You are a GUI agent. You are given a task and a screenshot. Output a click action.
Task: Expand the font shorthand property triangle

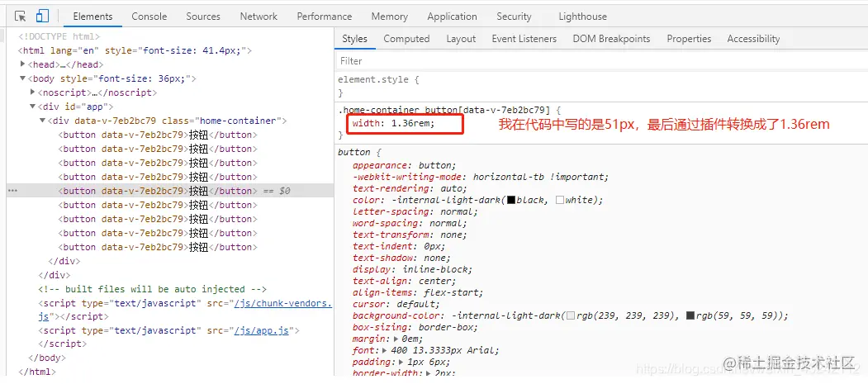coord(385,350)
